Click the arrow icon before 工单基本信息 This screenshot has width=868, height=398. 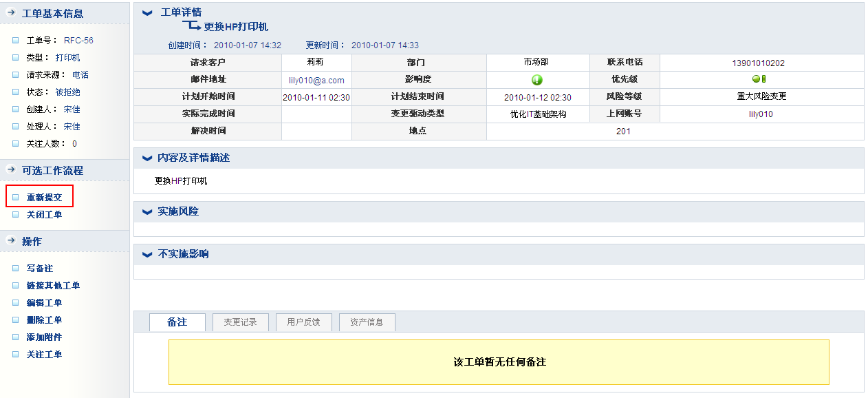[x=10, y=13]
